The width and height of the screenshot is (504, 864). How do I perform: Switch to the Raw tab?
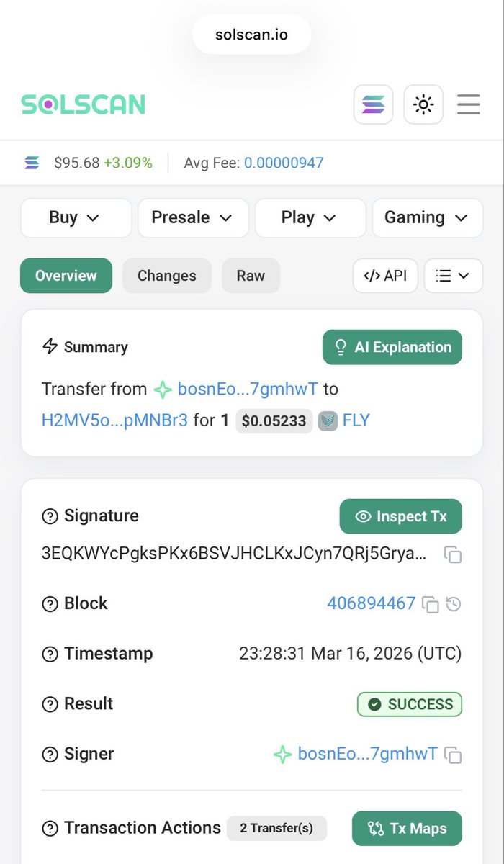coord(251,276)
